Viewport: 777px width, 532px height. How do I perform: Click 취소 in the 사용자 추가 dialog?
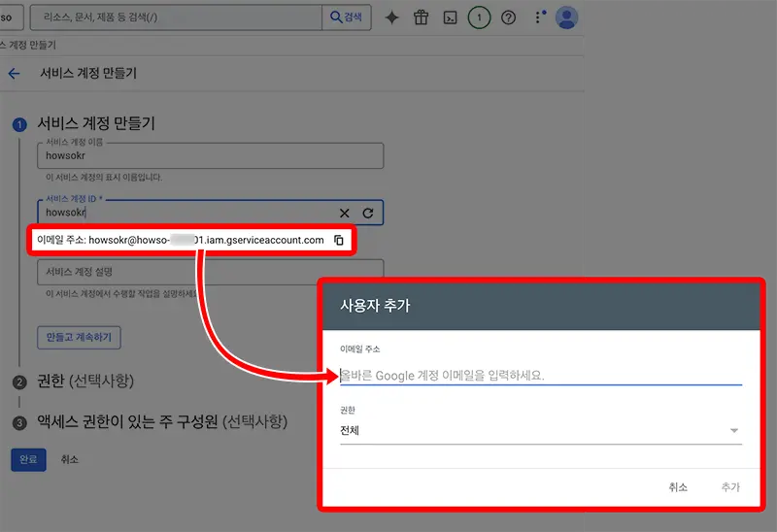click(x=678, y=487)
